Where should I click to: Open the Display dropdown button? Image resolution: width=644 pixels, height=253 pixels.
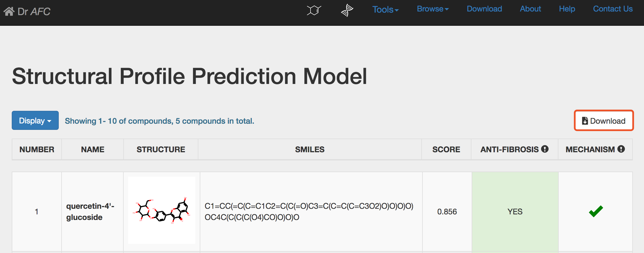click(35, 120)
